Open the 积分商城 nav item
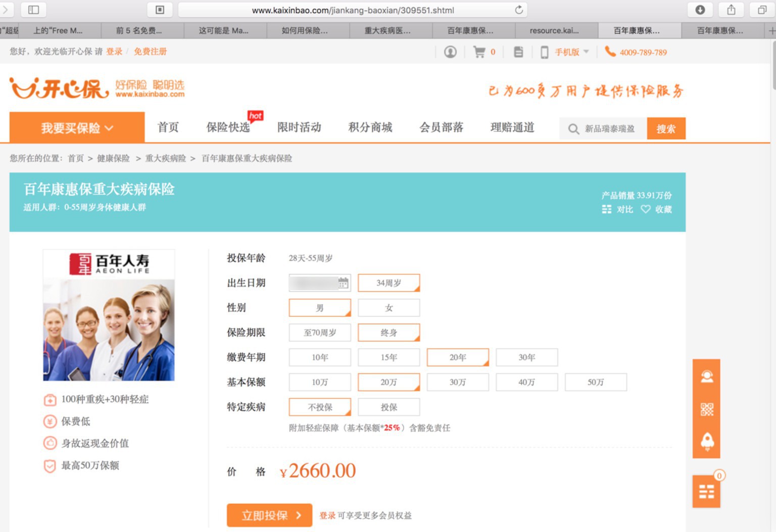This screenshot has height=532, width=776. click(x=370, y=127)
